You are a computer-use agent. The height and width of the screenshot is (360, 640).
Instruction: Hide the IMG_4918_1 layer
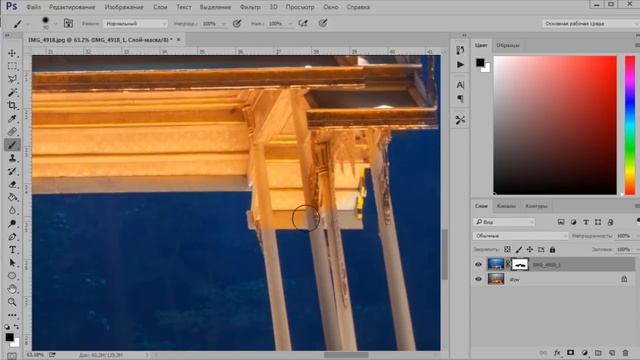tap(478, 264)
